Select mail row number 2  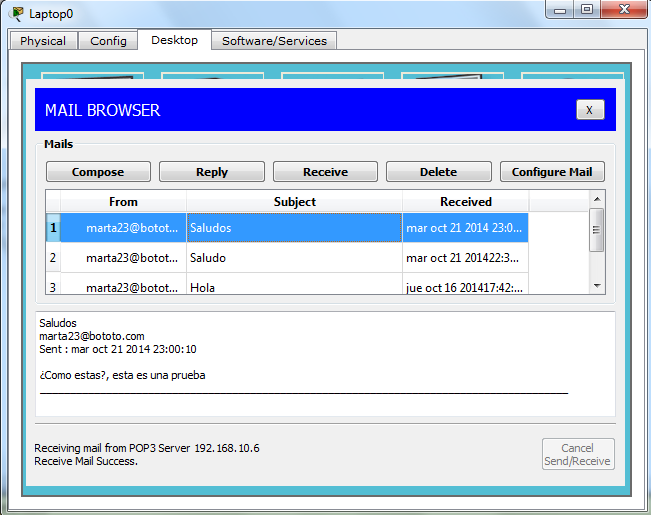pyautogui.click(x=53, y=258)
